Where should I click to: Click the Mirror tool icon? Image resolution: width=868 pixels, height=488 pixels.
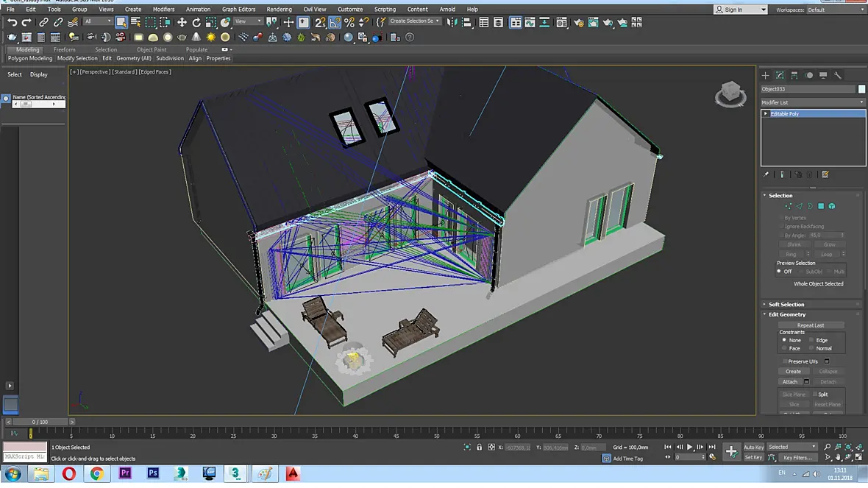(452, 23)
